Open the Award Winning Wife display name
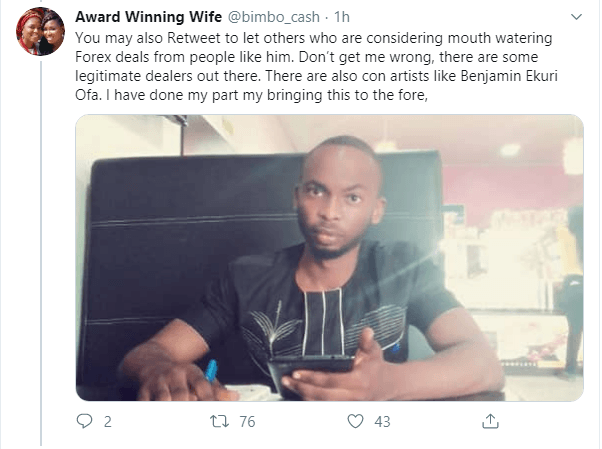Viewport: 602px width, 449px height. point(148,17)
